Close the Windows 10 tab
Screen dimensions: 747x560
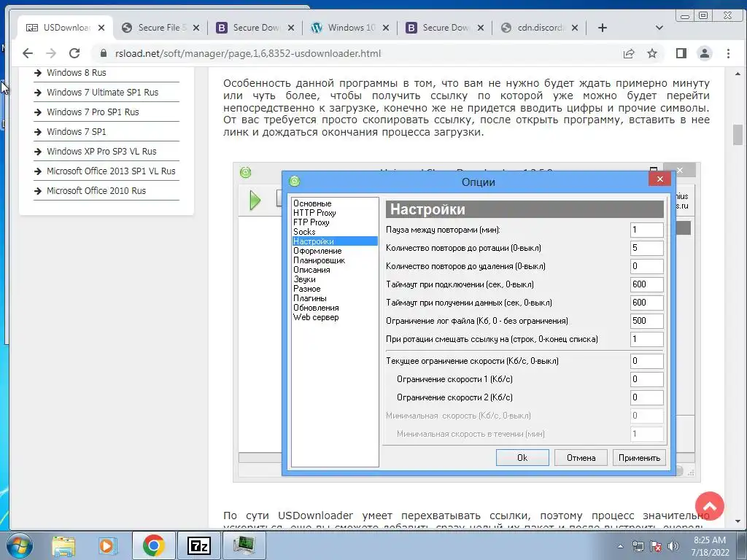tap(385, 28)
